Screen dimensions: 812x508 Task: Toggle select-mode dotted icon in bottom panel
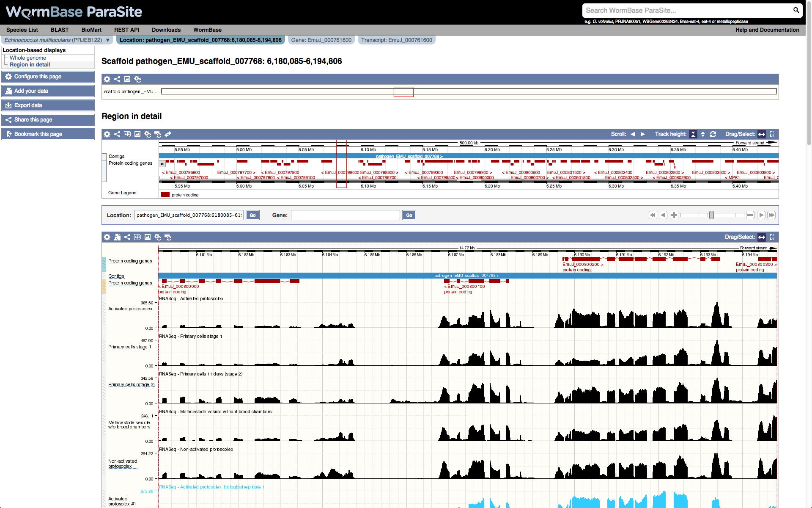772,237
